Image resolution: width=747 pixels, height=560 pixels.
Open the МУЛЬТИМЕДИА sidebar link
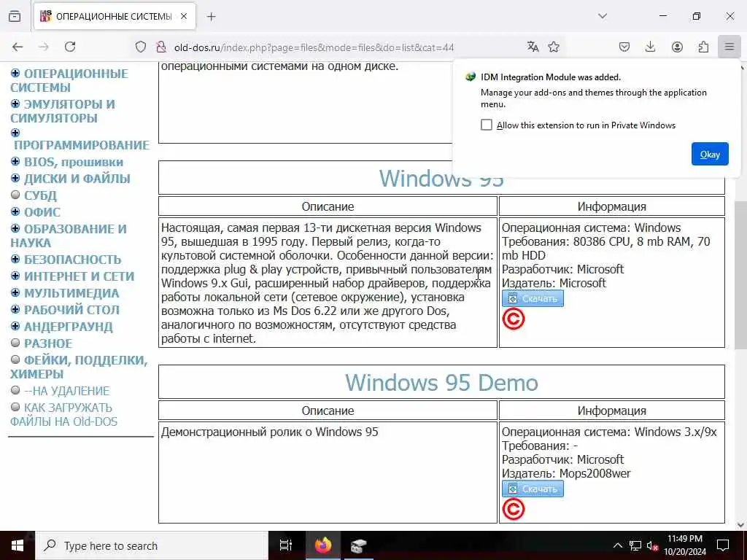tap(71, 293)
